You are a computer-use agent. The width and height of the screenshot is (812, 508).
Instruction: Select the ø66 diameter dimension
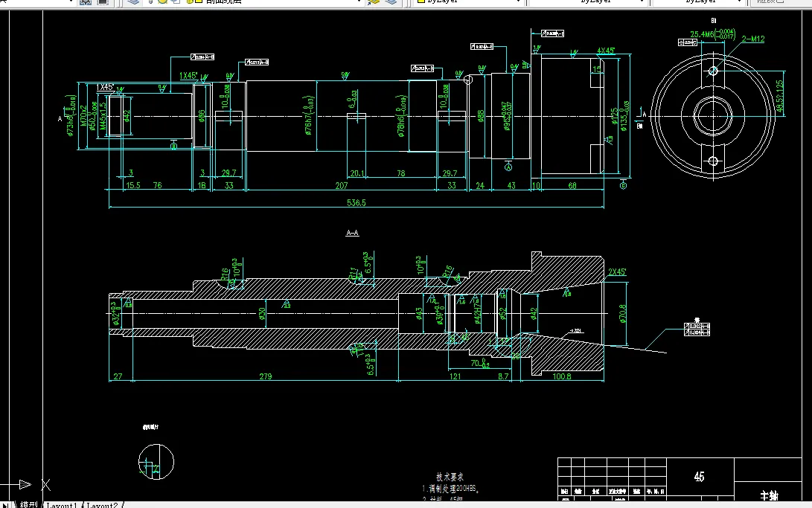[202, 116]
